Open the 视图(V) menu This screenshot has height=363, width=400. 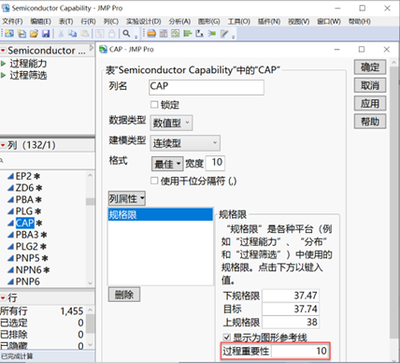(299, 21)
